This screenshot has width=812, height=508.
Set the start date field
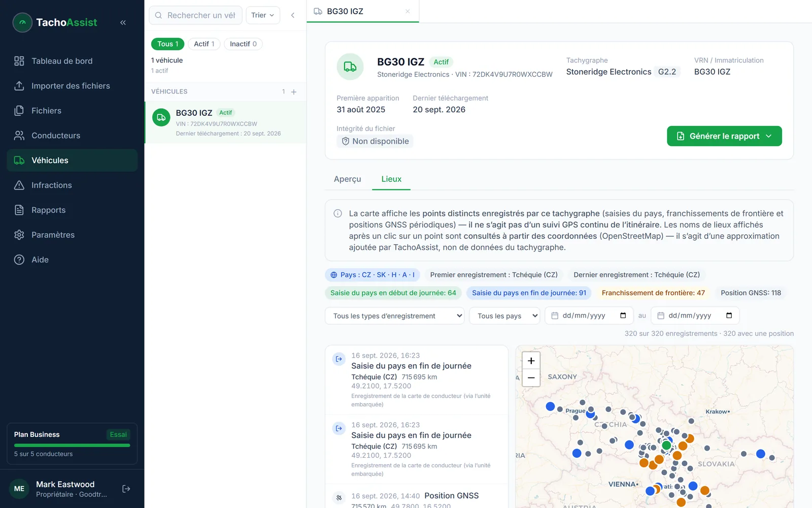coord(589,316)
